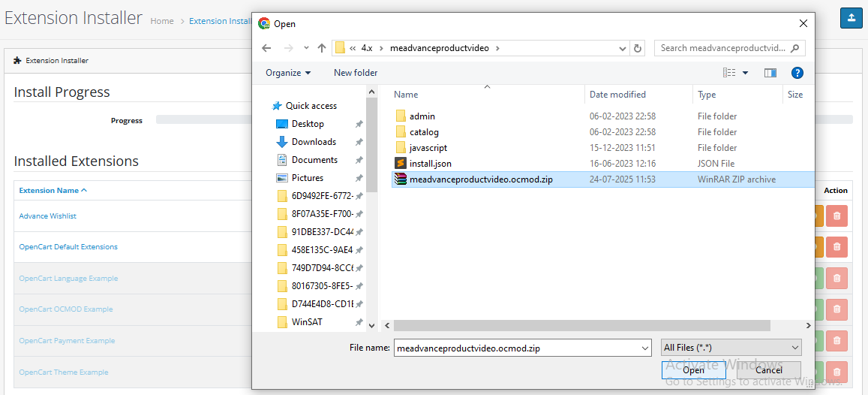Focus the Search meadvanceproductvideo field
Viewport: 868px width, 395px height.
coord(730,48)
